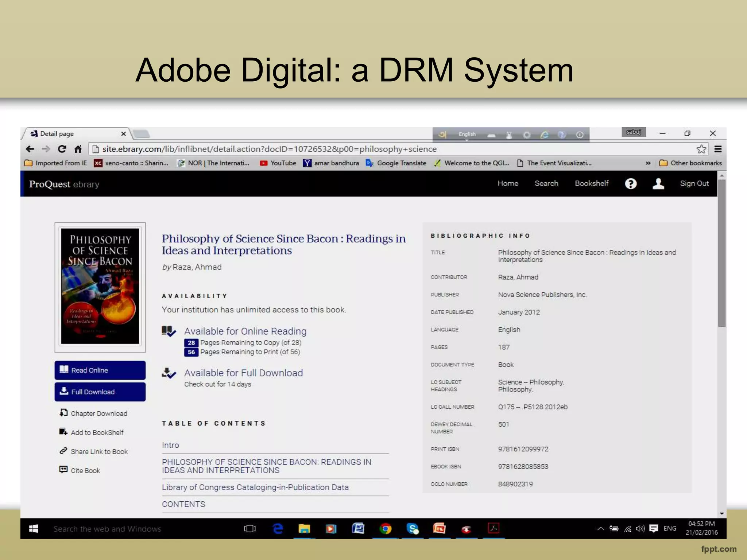Click author link Raza, Ahmad

click(x=197, y=267)
